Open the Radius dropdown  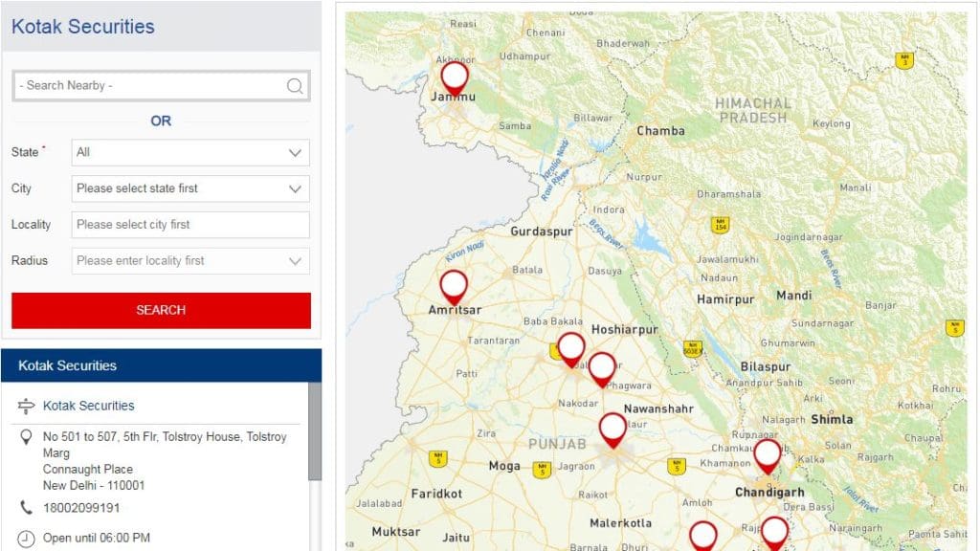click(x=190, y=261)
